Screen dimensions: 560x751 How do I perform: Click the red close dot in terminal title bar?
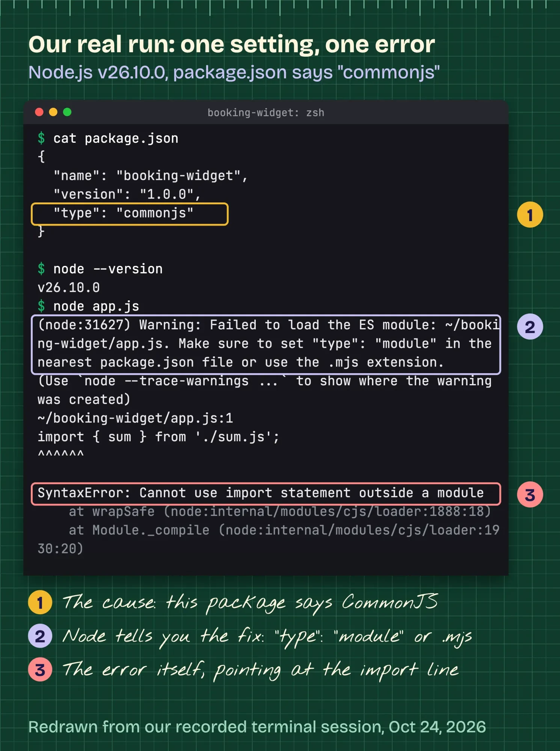[39, 112]
